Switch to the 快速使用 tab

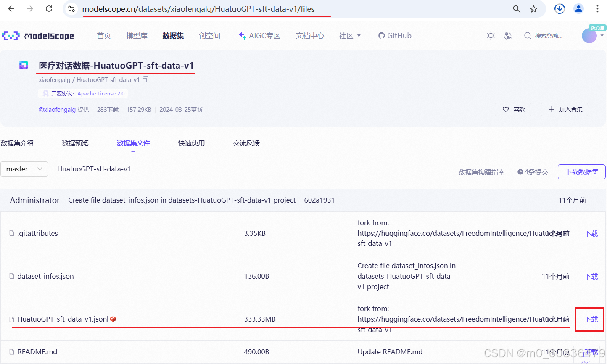(x=192, y=143)
